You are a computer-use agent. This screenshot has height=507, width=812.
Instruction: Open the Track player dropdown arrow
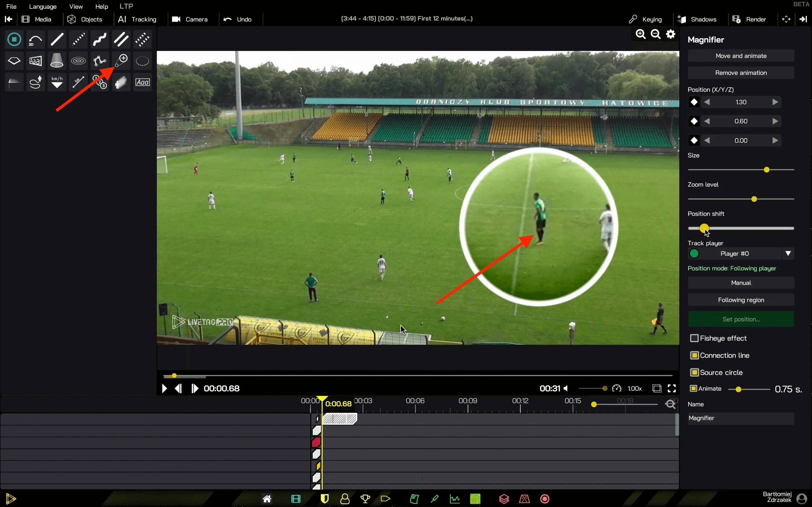click(x=788, y=253)
